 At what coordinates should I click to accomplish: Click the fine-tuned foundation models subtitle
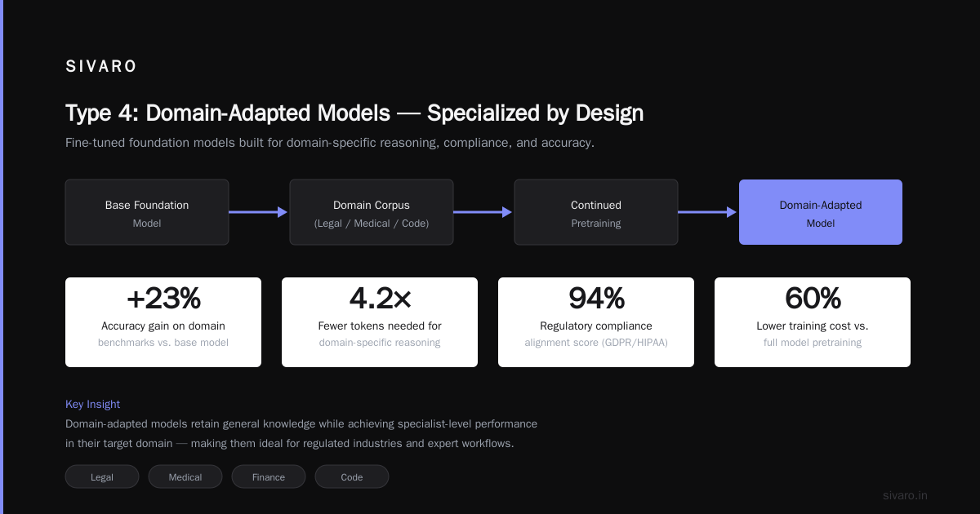pyautogui.click(x=330, y=143)
